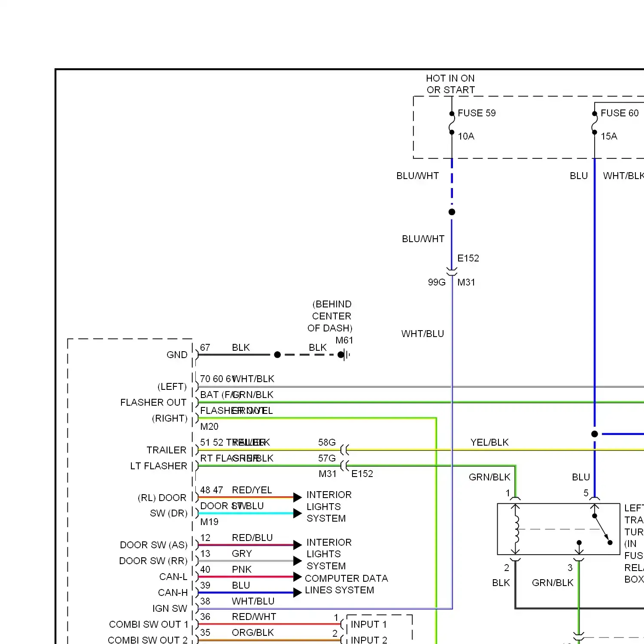Click the arrowhead on the cyan wire
Viewport: 644px width, 644px height.
298,513
